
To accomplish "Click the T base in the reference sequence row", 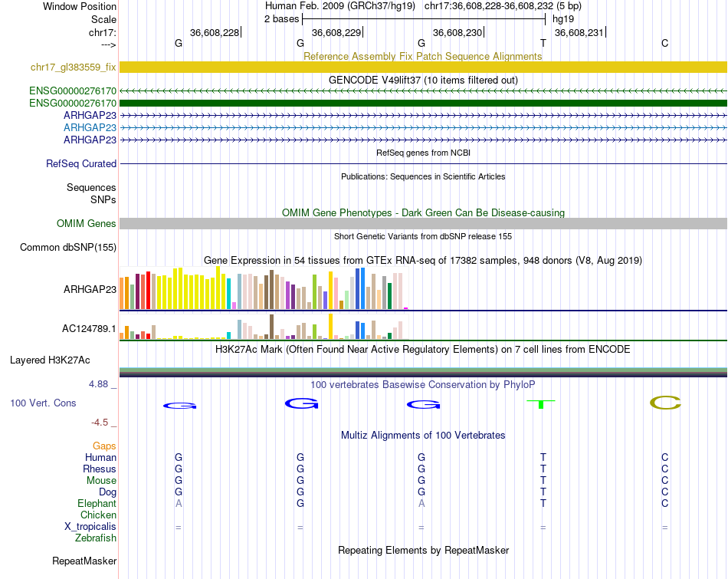I will click(x=543, y=43).
